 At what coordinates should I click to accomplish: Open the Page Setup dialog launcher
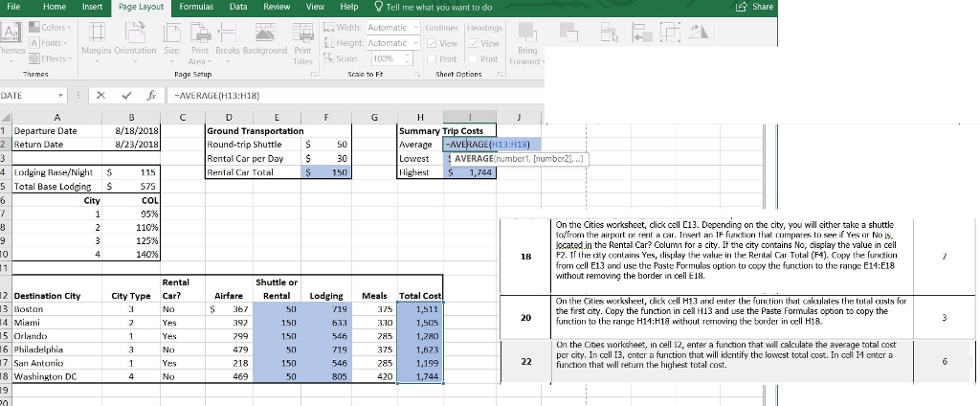(314, 75)
